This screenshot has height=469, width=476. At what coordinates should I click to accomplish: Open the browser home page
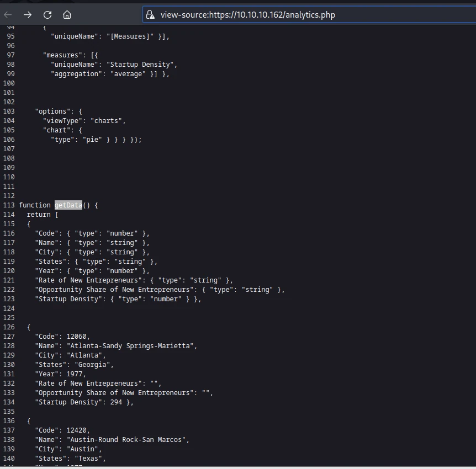[67, 14]
